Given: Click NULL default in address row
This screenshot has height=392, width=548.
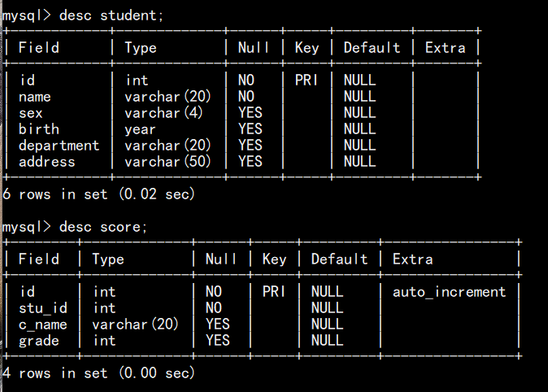Looking at the screenshot, I should [359, 162].
